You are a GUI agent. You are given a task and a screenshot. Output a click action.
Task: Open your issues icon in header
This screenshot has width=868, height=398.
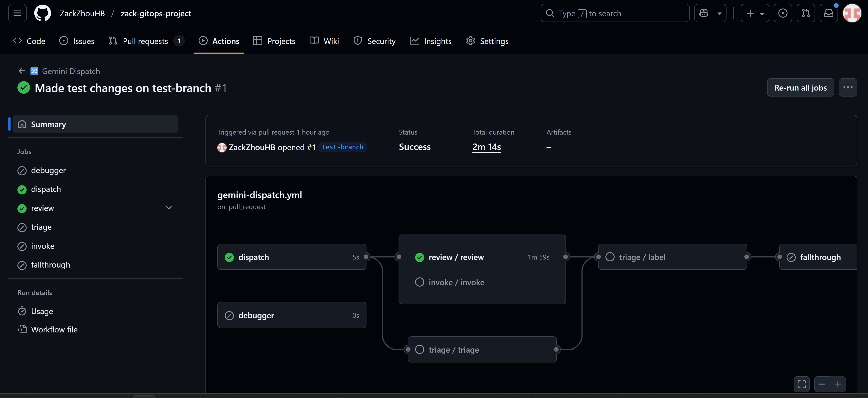(782, 13)
